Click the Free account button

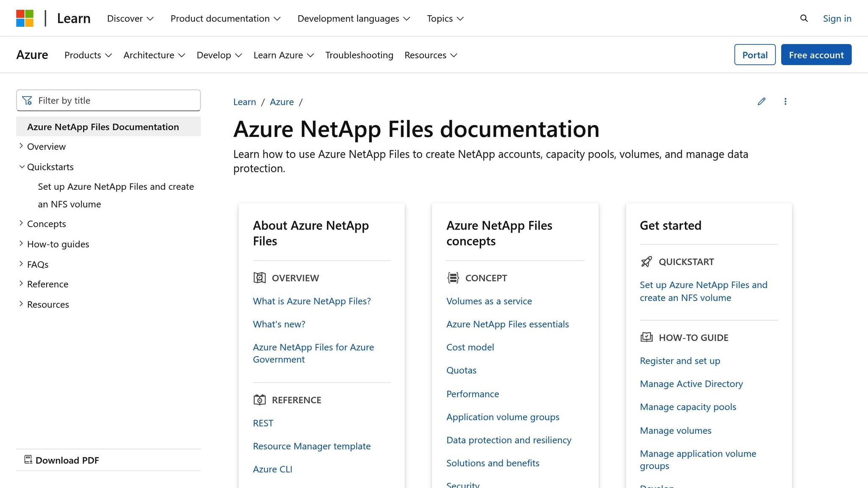click(x=816, y=55)
